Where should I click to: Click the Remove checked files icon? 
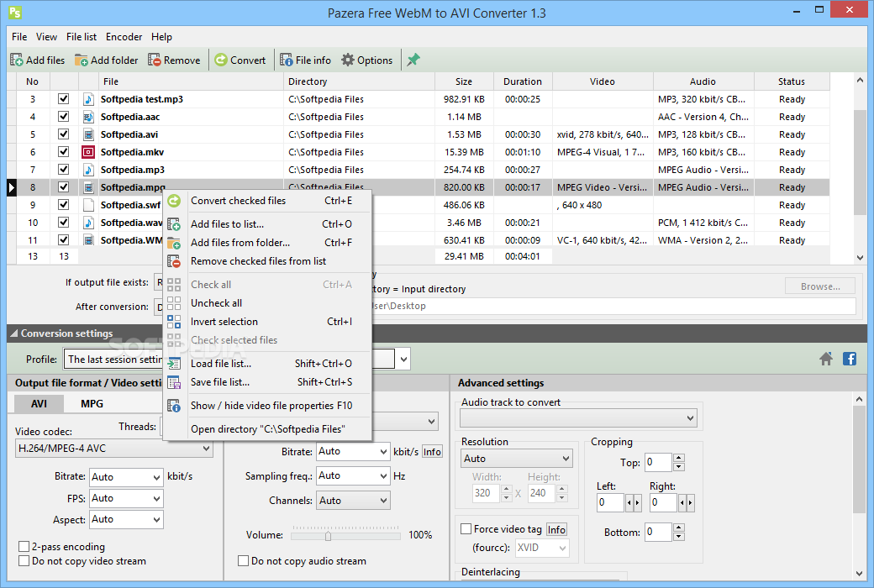(x=174, y=261)
